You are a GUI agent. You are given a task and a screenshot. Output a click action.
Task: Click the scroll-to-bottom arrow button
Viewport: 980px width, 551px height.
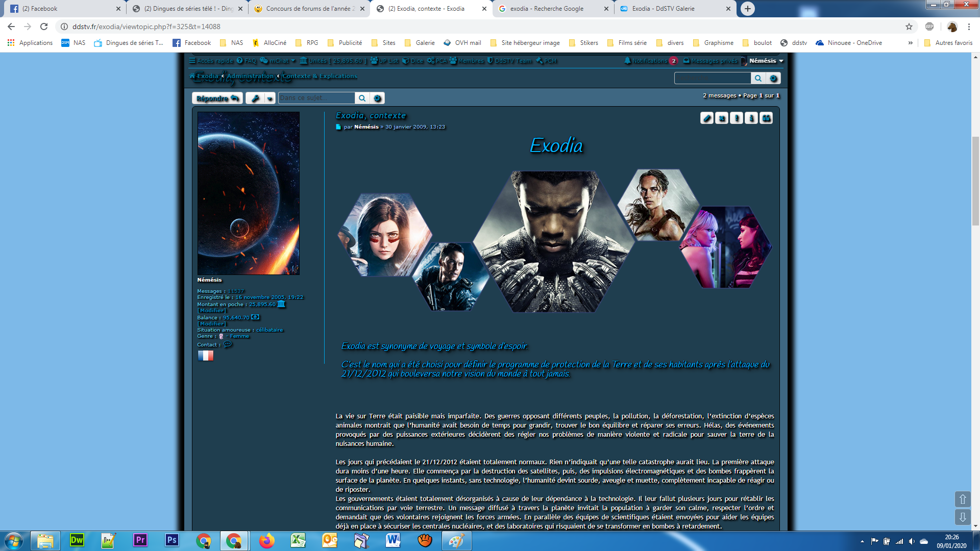pos(963,517)
